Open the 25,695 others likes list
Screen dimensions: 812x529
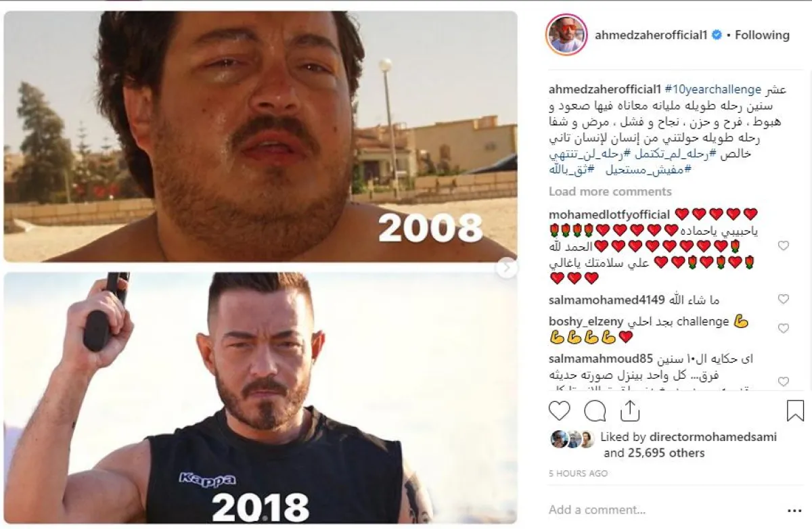pyautogui.click(x=654, y=453)
